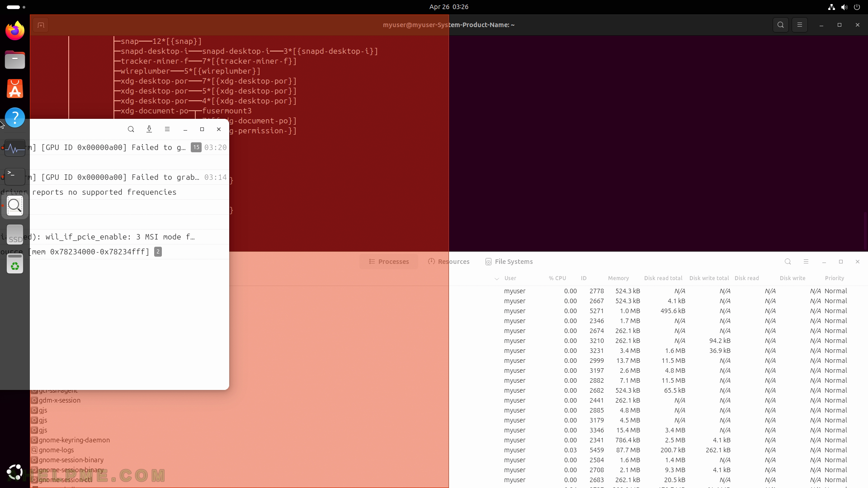Open Ubuntu App Center from the dock
The height and width of the screenshot is (488, 868).
tap(15, 89)
